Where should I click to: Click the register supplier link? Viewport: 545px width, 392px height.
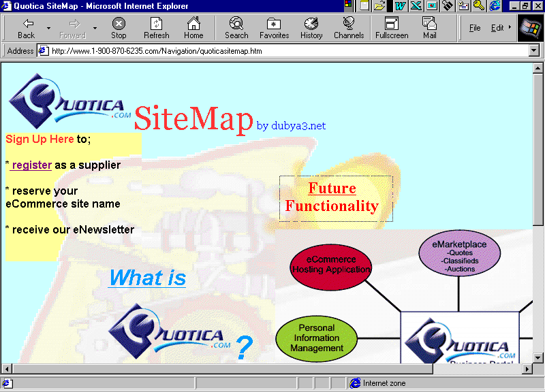pyautogui.click(x=31, y=165)
